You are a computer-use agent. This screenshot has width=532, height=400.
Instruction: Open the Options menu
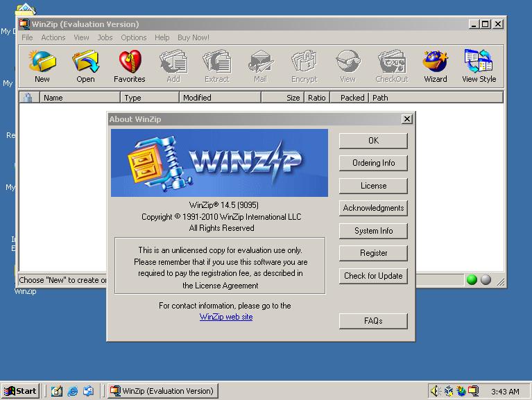coord(134,37)
